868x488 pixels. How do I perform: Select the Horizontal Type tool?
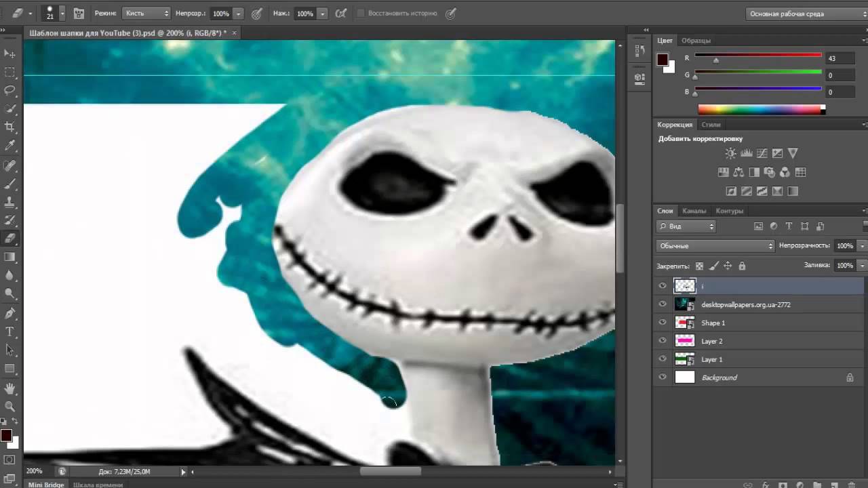pos(9,332)
